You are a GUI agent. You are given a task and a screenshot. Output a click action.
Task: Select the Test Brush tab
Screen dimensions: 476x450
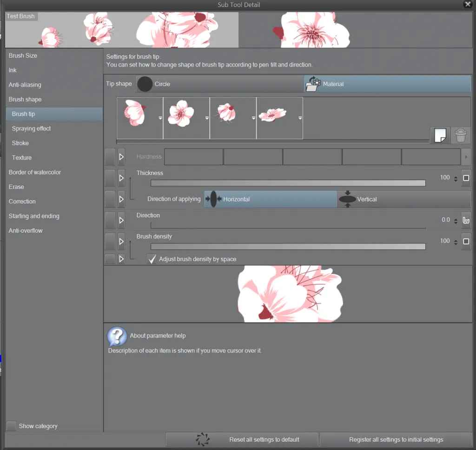pyautogui.click(x=21, y=16)
